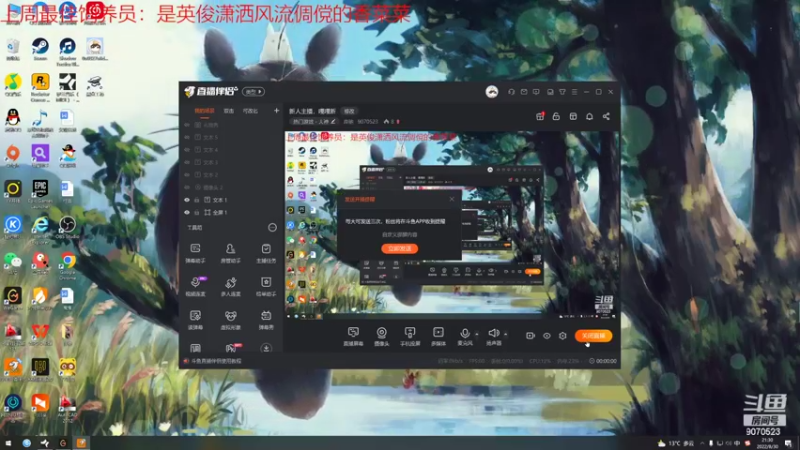This screenshot has width=800, height=450.
Task: Click the taskbar weather widget showing 13°C
Action: pos(676,443)
